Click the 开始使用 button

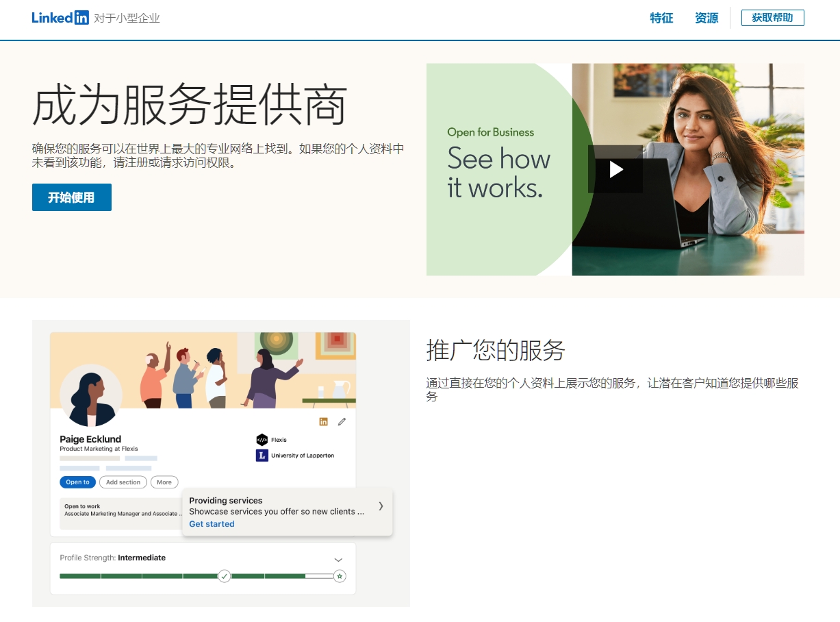click(x=72, y=197)
